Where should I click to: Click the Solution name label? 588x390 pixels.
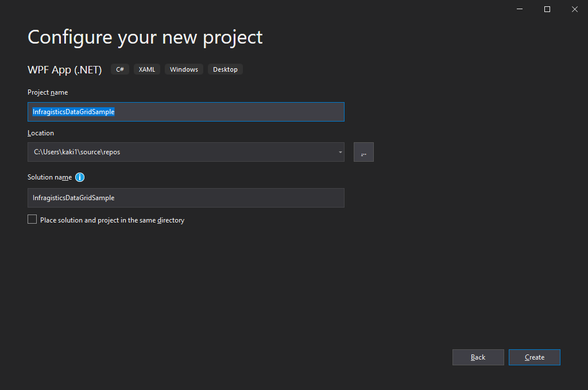pyautogui.click(x=50, y=177)
